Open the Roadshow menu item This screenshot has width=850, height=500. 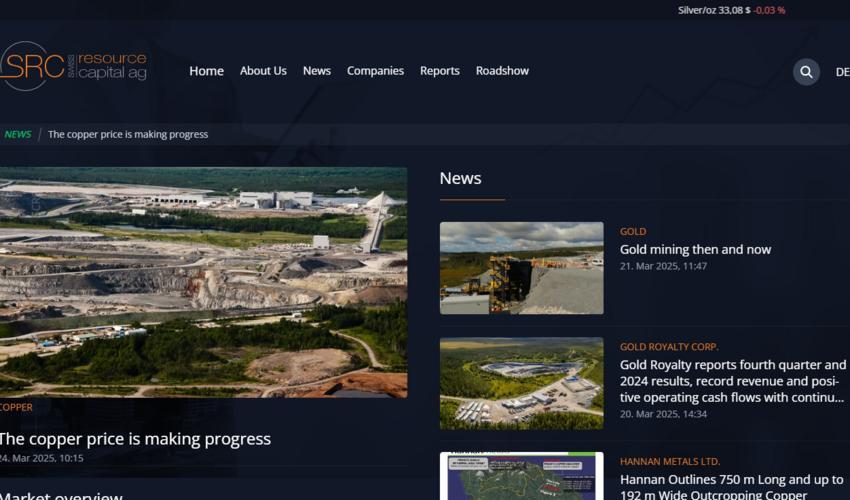coord(502,71)
